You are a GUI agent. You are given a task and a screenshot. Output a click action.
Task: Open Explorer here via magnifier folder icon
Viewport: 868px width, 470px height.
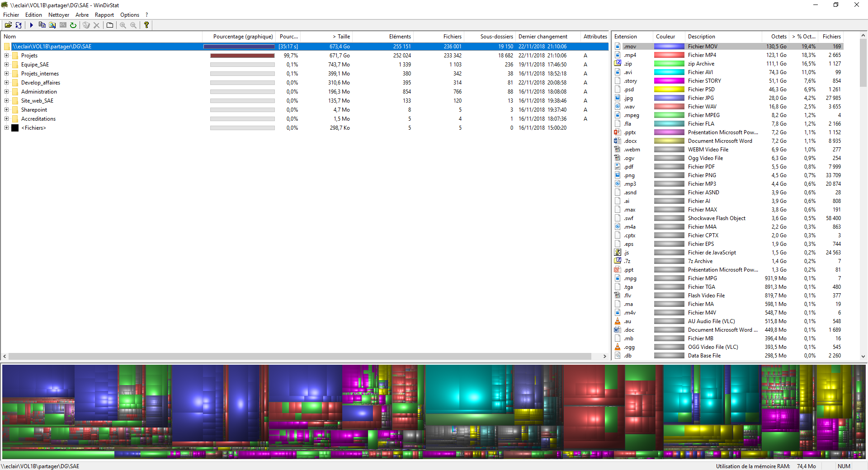point(52,25)
